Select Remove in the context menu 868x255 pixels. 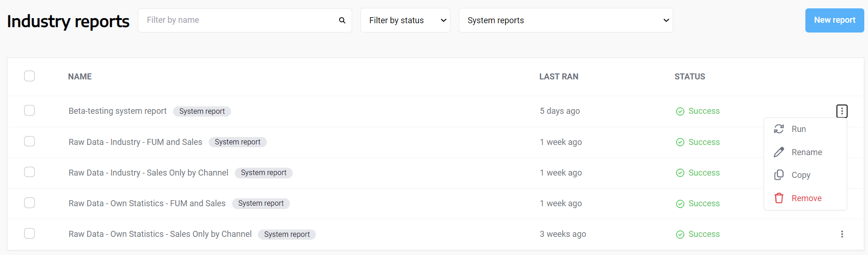[806, 198]
